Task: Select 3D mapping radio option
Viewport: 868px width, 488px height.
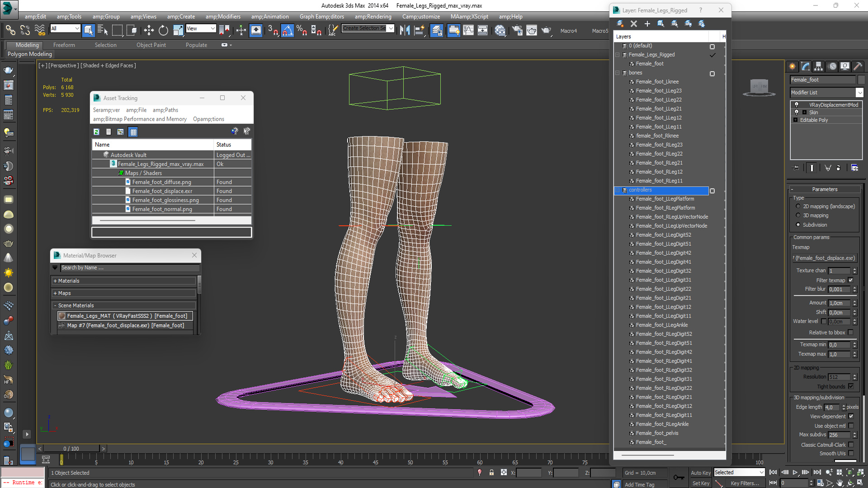Action: tap(798, 216)
